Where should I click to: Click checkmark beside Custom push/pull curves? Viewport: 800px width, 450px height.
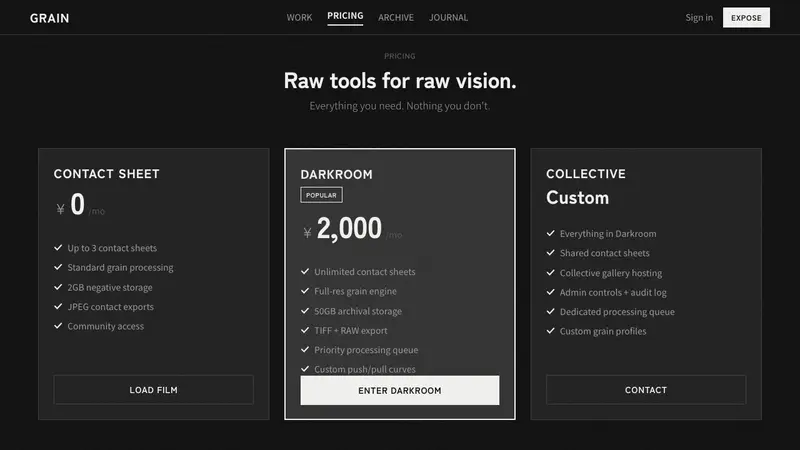click(305, 368)
